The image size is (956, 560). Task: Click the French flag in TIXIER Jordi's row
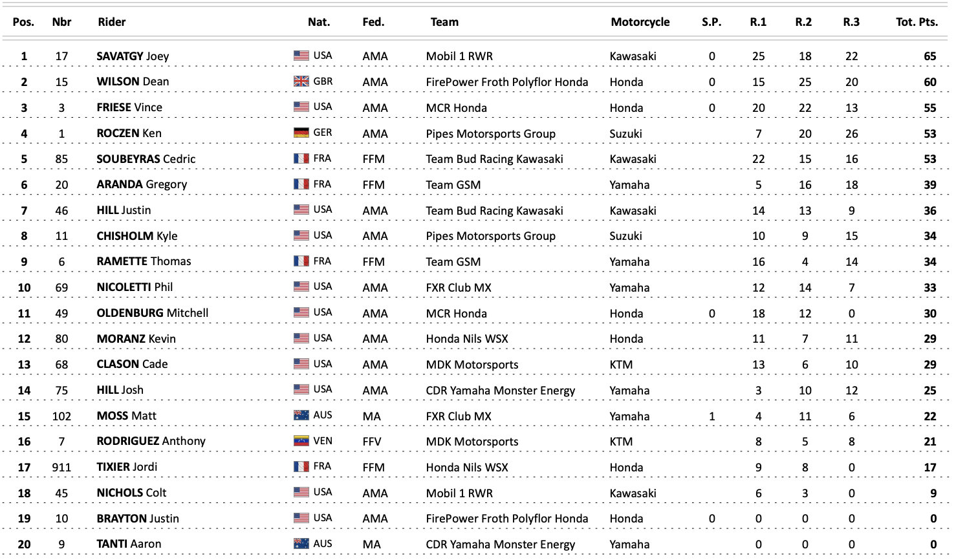[x=301, y=466]
